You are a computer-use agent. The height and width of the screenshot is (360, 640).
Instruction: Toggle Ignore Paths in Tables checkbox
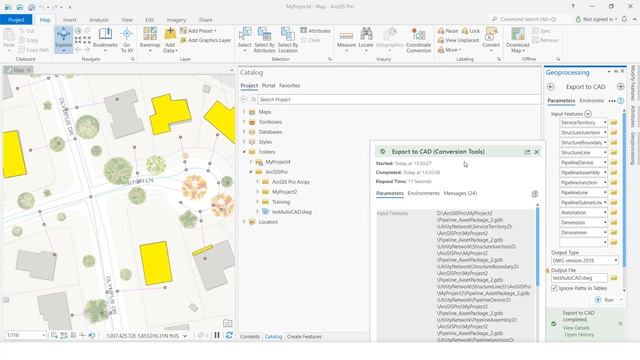click(554, 288)
